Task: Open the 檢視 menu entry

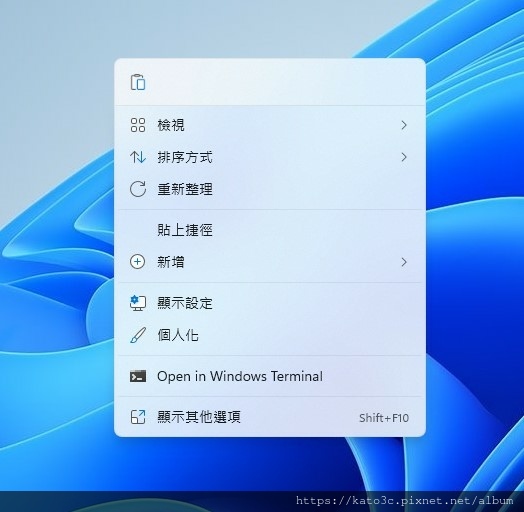Action: pyautogui.click(x=270, y=125)
